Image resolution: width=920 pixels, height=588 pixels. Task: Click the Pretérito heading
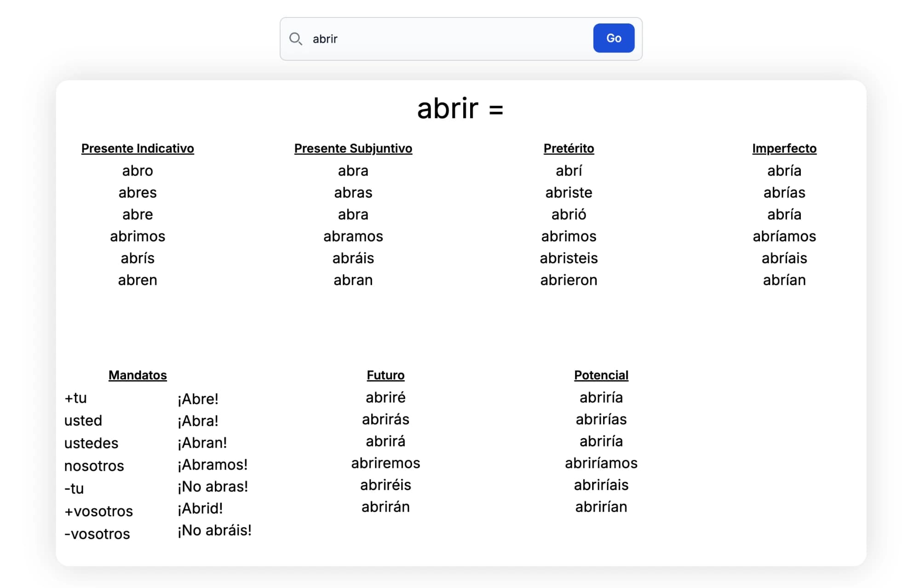(569, 148)
